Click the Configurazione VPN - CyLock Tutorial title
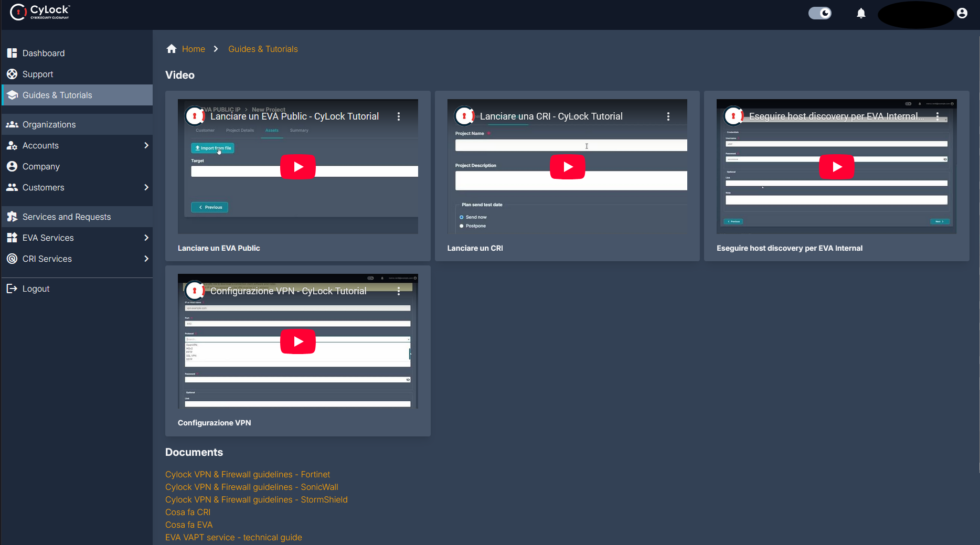This screenshot has width=980, height=545. pos(289,291)
